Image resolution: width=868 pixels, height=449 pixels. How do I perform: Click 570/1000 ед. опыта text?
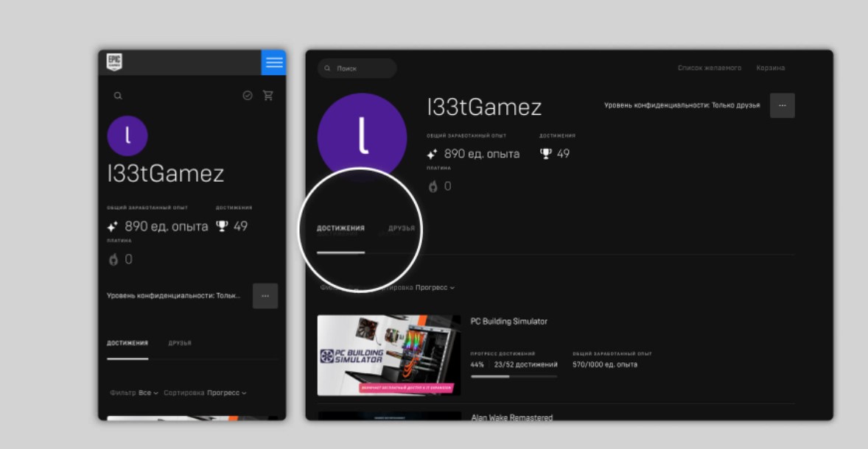[x=605, y=364]
